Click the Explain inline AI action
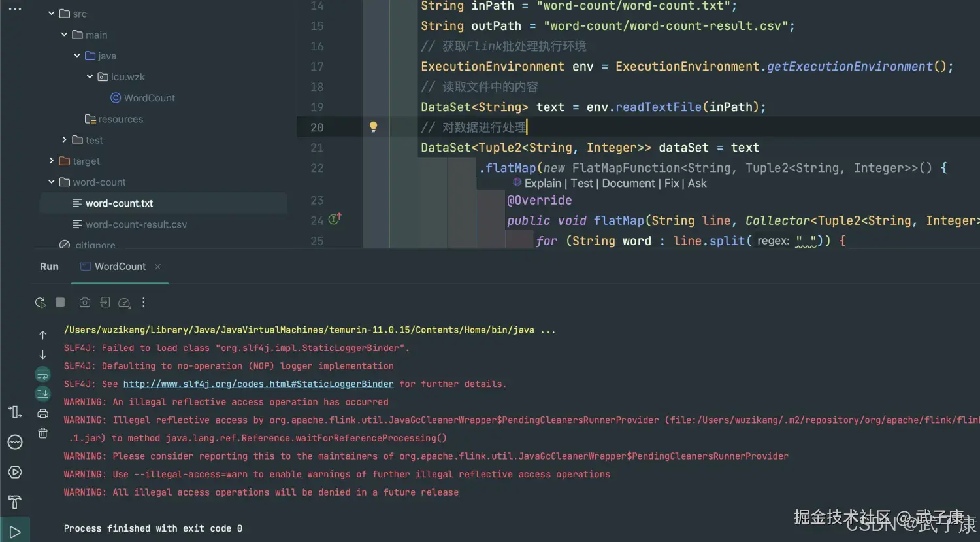This screenshot has width=980, height=542. pyautogui.click(x=543, y=184)
